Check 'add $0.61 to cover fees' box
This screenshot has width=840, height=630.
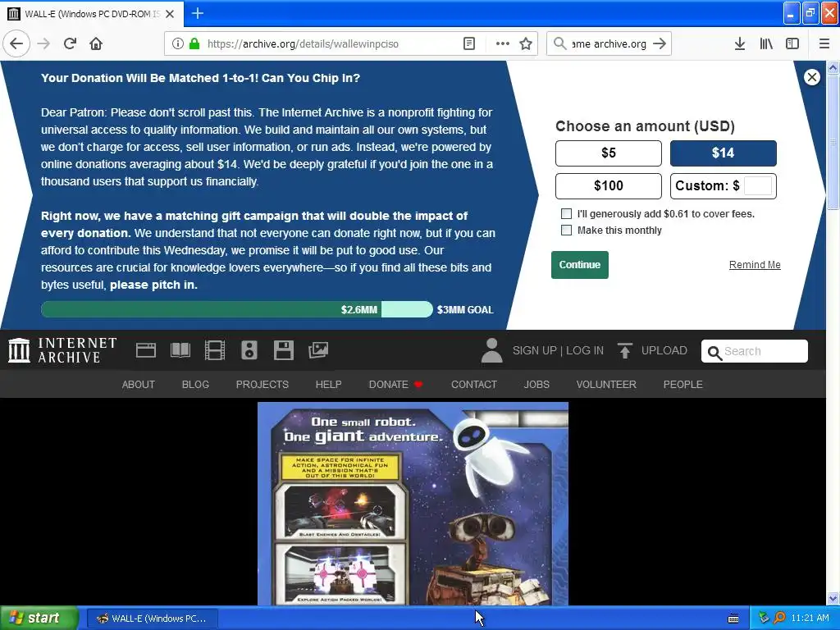(566, 214)
